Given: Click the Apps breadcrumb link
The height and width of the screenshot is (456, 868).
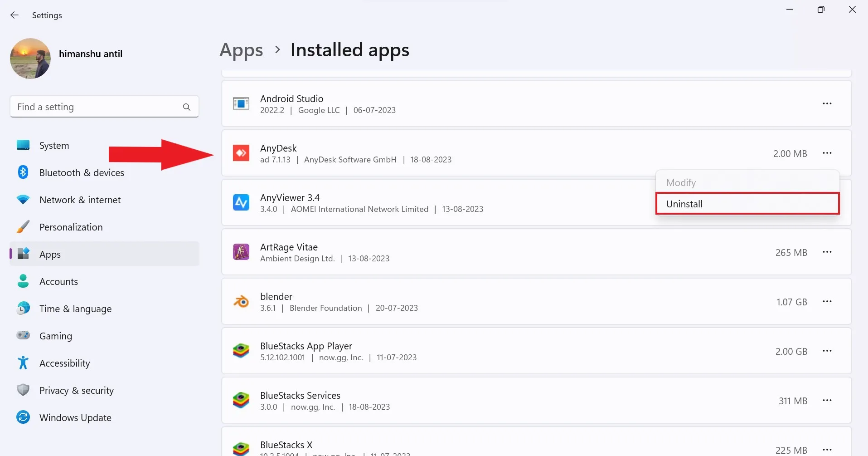Looking at the screenshot, I should point(241,50).
